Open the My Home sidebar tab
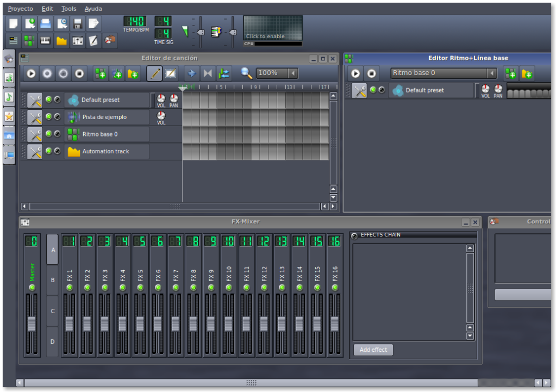556x392 pixels. [9, 135]
